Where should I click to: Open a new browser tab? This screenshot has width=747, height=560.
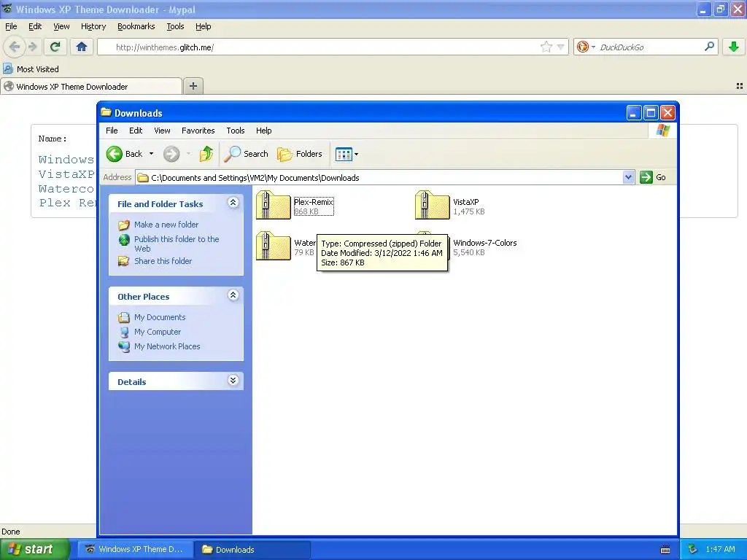coord(193,86)
